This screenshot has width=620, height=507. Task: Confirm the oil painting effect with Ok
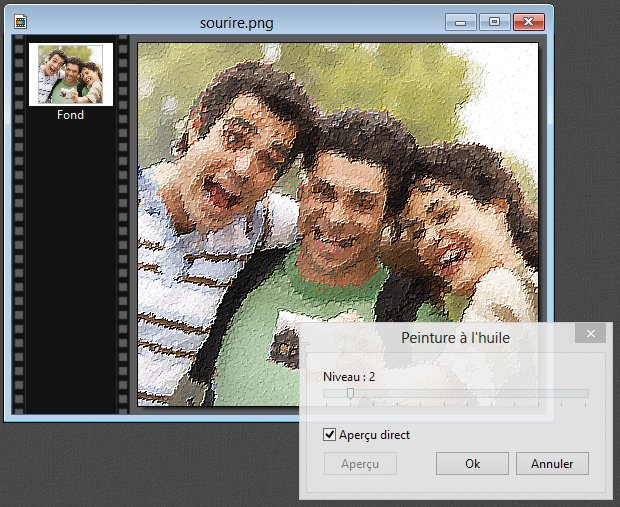point(472,464)
